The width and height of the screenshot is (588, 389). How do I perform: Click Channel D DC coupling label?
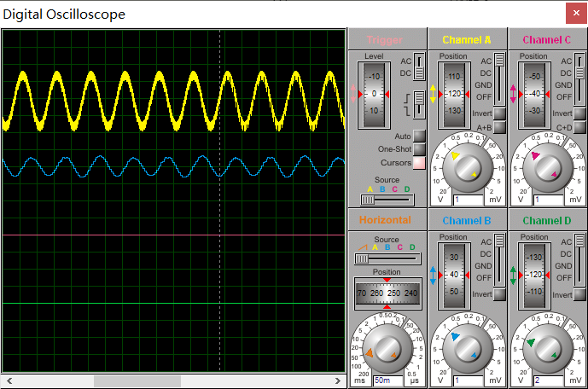[566, 254]
